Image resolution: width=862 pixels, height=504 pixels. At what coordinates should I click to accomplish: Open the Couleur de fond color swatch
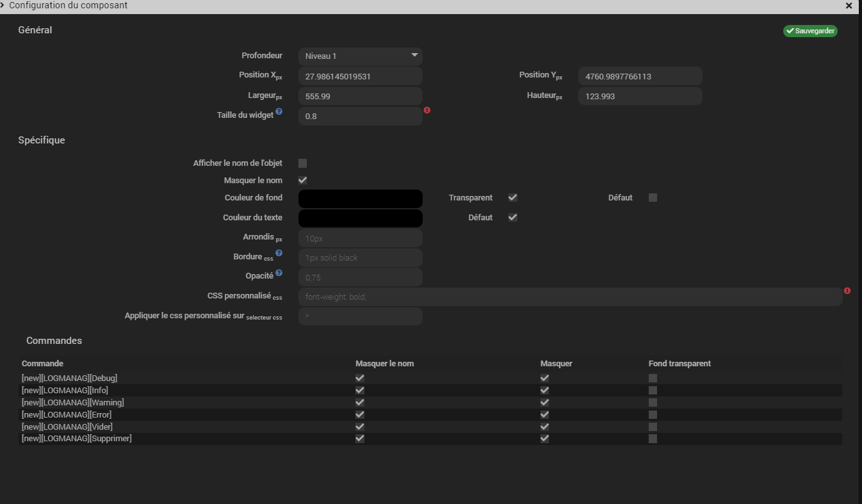tap(360, 199)
